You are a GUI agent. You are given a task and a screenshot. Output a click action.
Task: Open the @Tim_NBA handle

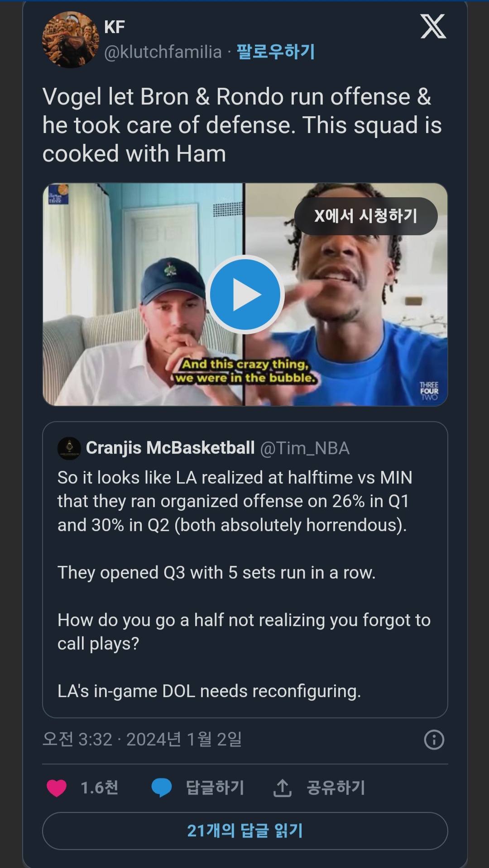pos(305,448)
